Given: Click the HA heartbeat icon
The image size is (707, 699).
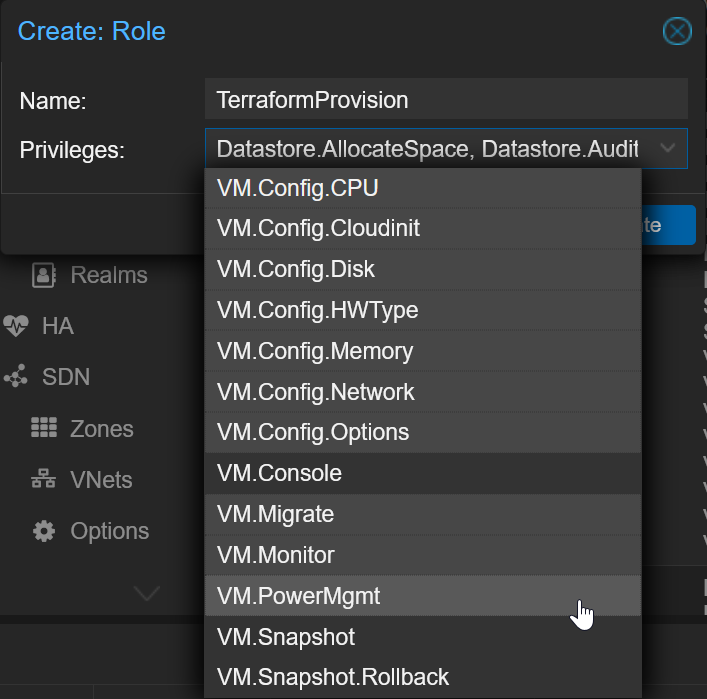Looking at the screenshot, I should tap(16, 326).
